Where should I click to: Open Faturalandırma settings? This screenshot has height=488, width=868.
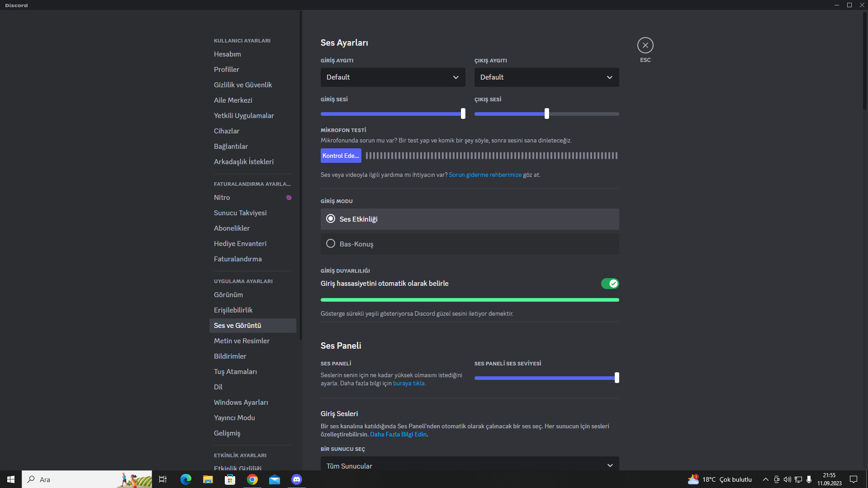click(252, 259)
